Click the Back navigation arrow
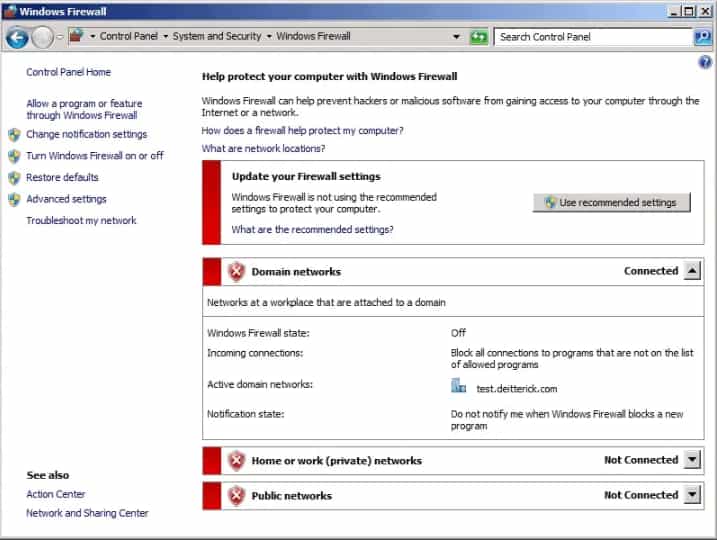 click(17, 37)
